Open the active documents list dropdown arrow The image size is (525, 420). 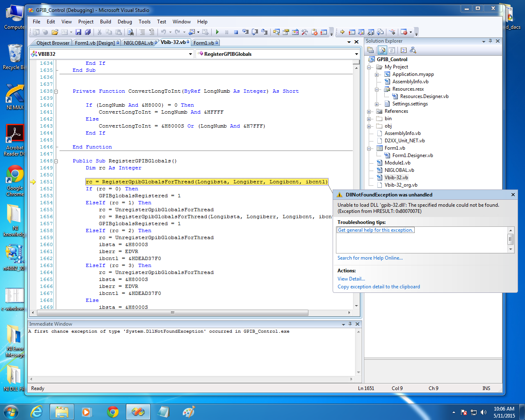tap(349, 42)
